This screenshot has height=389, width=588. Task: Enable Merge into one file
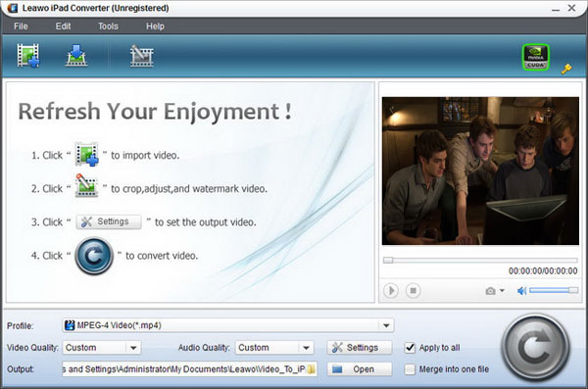(x=410, y=369)
